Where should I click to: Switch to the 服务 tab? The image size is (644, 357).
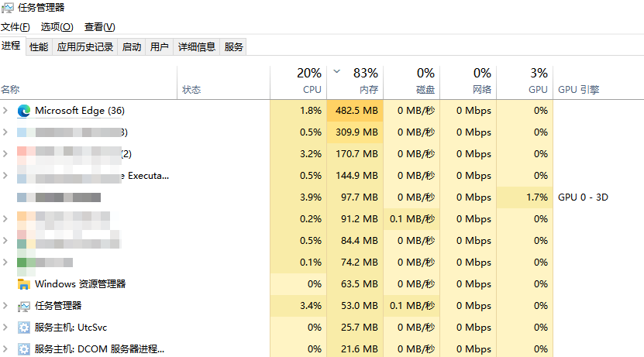[233, 47]
